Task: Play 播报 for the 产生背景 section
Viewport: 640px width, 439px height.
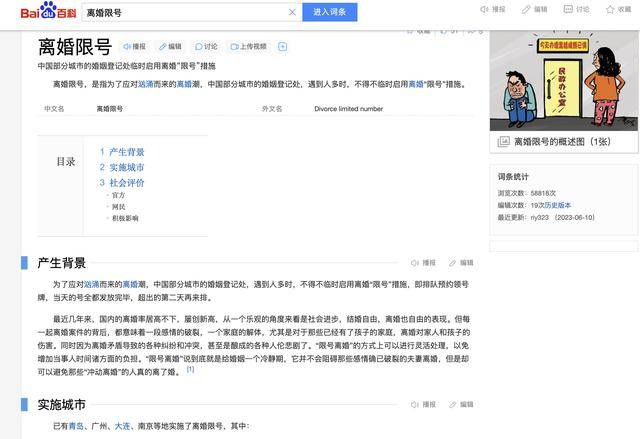Action: coord(423,263)
